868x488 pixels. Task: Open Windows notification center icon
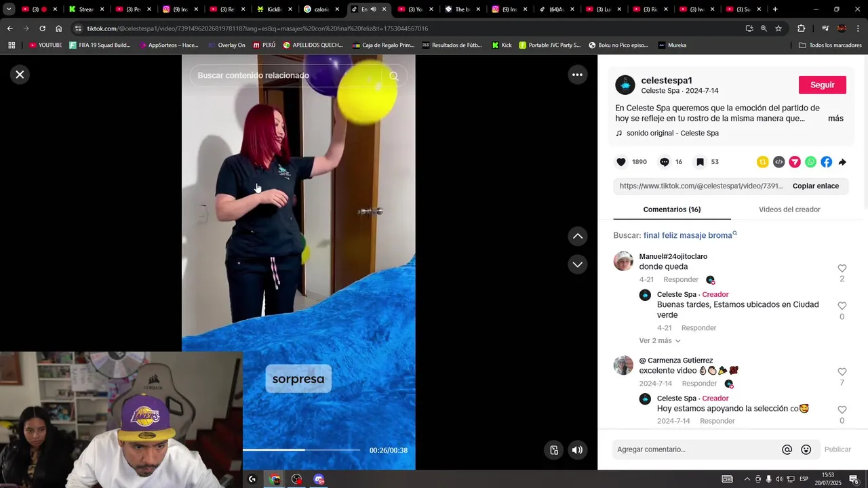pos(853,479)
